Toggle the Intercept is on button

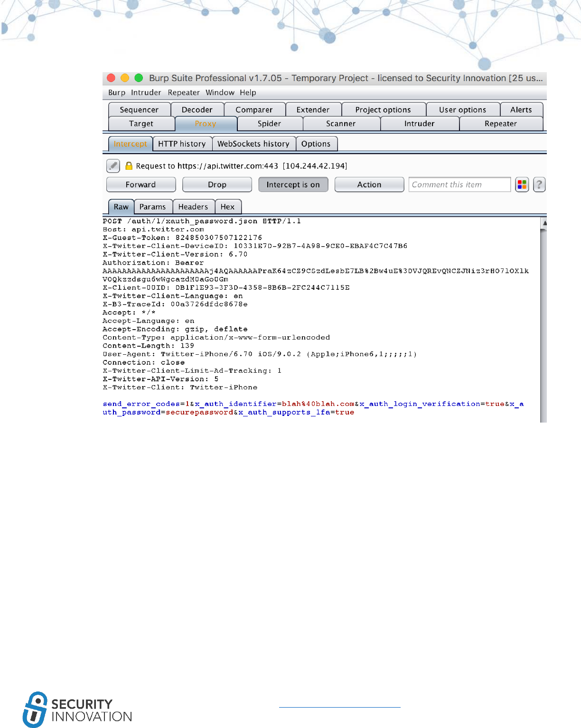pos(293,184)
